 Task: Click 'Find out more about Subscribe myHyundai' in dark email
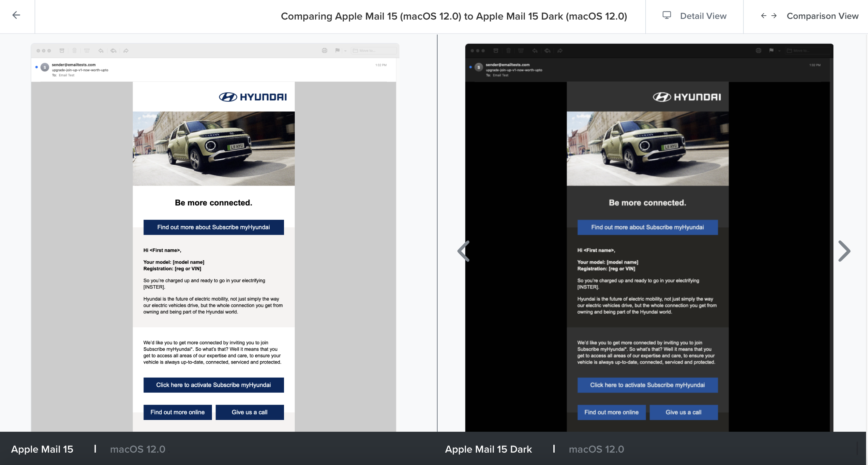(x=648, y=228)
